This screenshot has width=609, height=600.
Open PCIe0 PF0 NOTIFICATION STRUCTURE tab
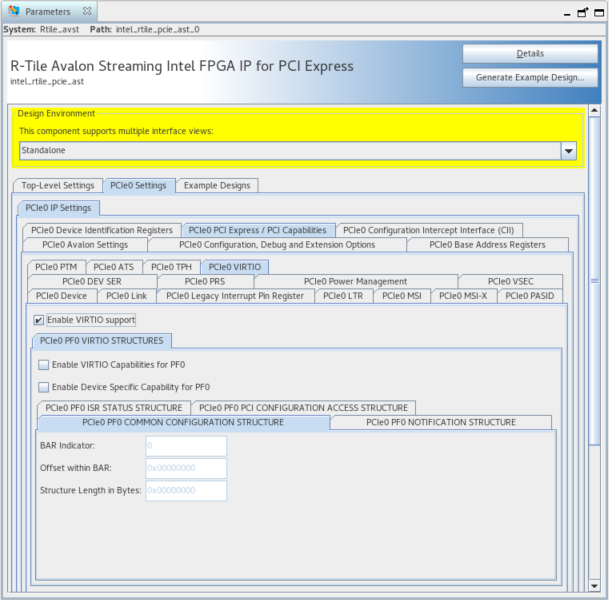coord(441,423)
